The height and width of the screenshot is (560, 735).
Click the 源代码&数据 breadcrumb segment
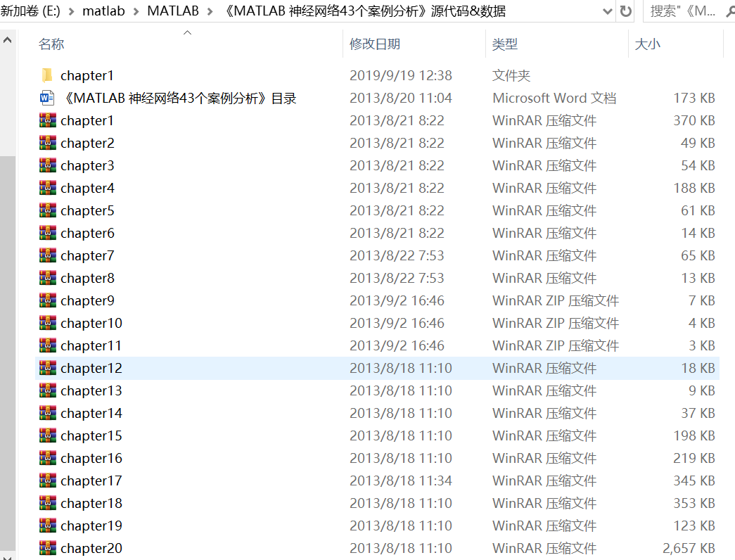pyautogui.click(x=365, y=11)
